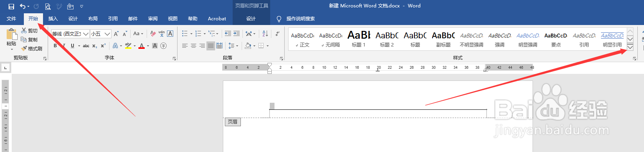This screenshot has height=152, width=644.
Task: Align text left
Action: (x=185, y=46)
